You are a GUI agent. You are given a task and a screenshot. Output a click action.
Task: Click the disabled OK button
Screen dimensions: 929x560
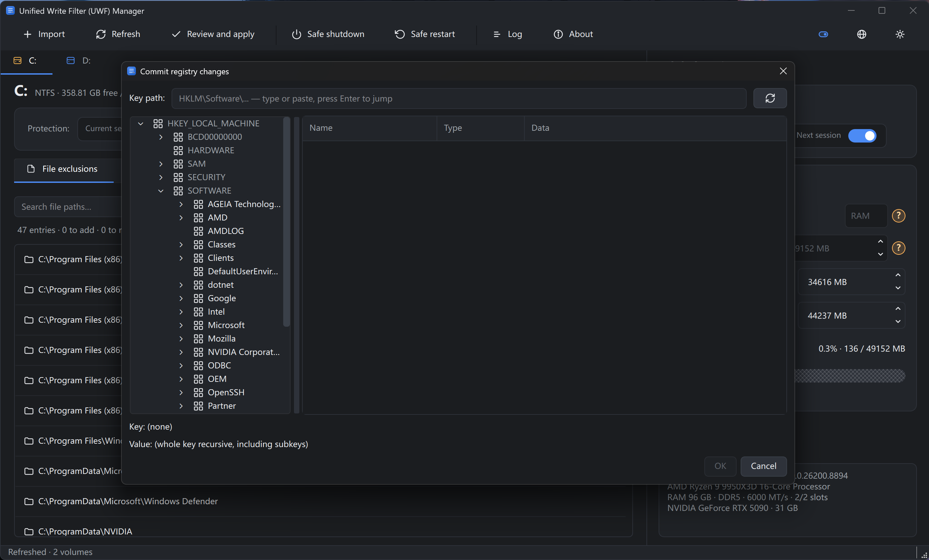tap(720, 466)
